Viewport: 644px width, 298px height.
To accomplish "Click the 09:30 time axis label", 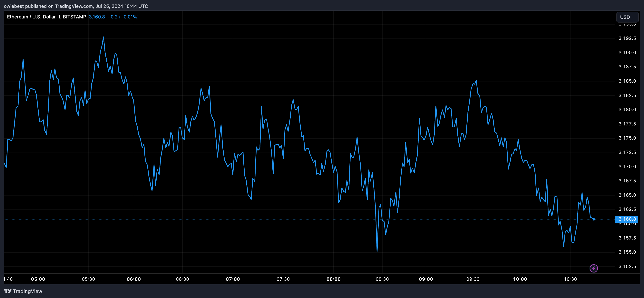I will point(473,279).
